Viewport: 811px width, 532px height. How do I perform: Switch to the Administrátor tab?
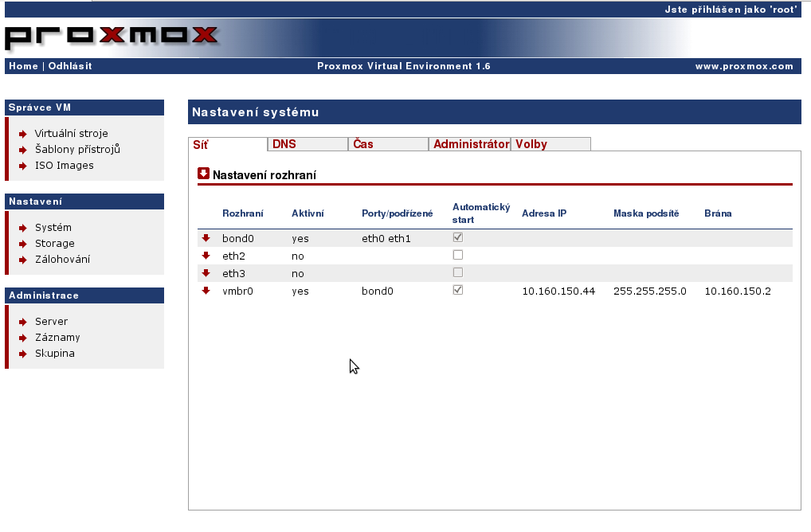470,144
